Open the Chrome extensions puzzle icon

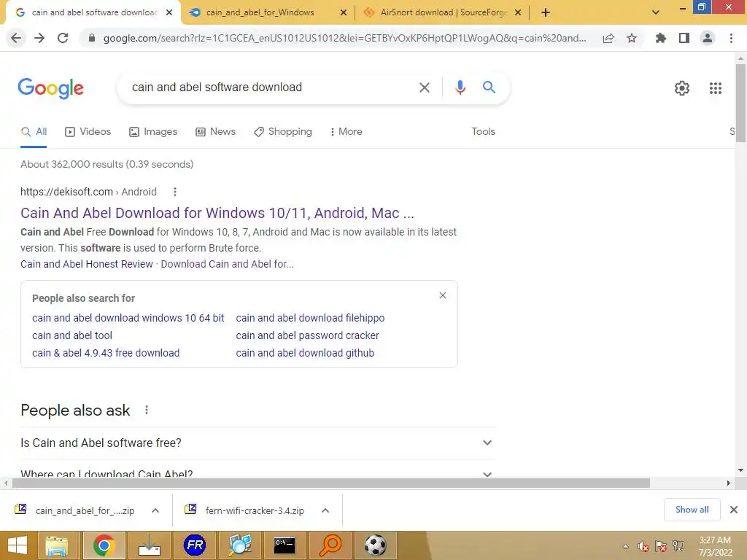[x=661, y=38]
